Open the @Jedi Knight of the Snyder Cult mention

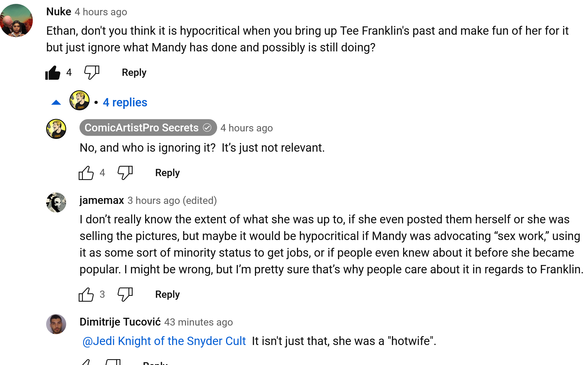click(x=164, y=341)
